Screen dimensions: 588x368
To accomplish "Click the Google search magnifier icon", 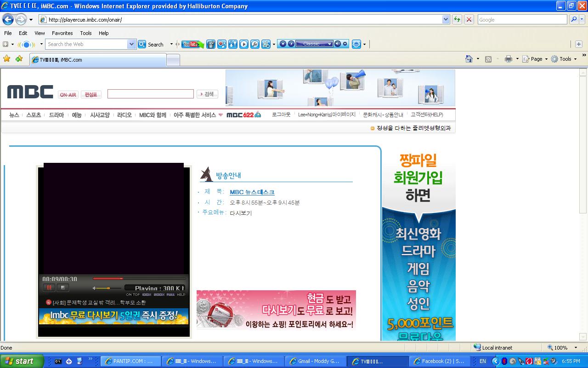I will 574,19.
